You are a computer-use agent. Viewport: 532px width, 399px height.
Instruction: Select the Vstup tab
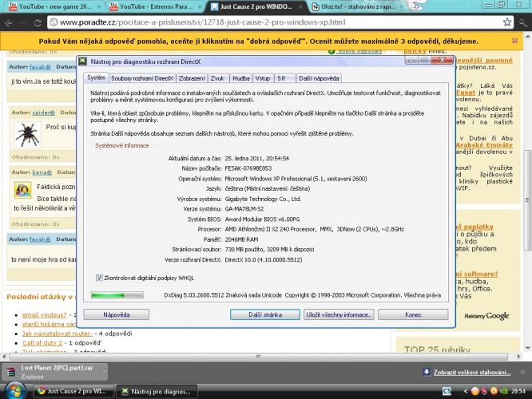[x=263, y=78]
